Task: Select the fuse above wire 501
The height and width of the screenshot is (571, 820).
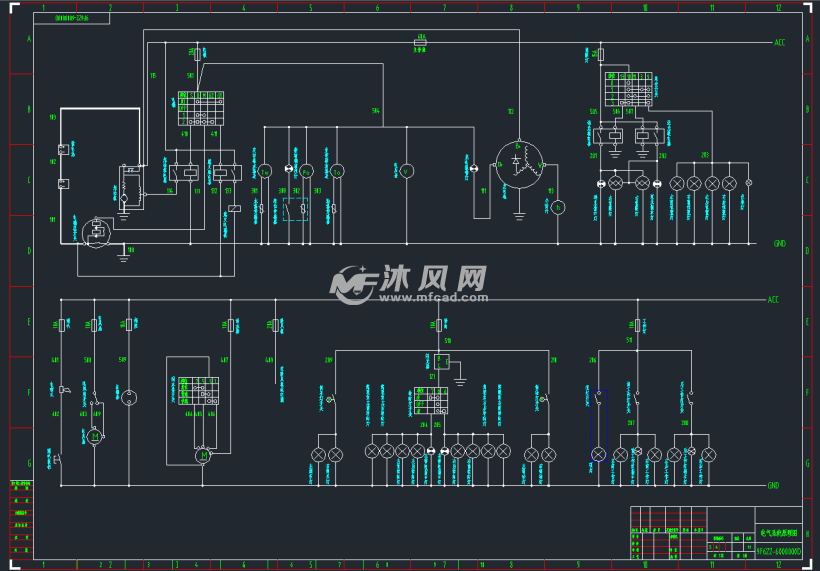Action: (x=197, y=54)
